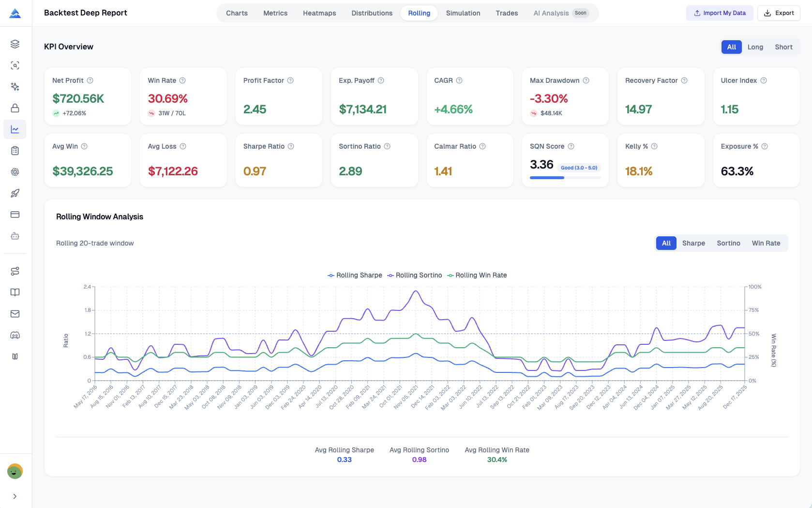Click the Export button

[x=779, y=13]
